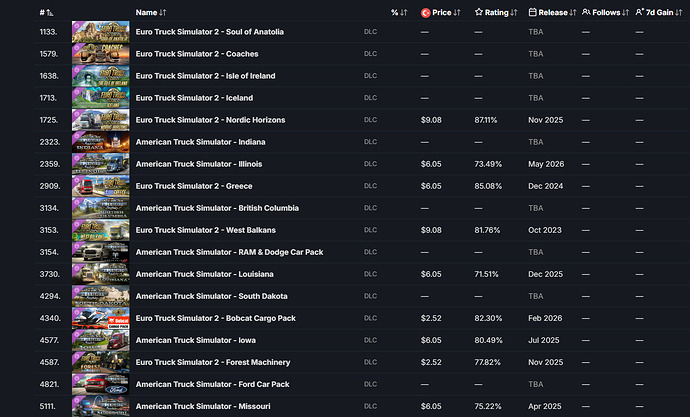Open American Truck Simulator - British Columbia
Viewport: 690px width, 417px height.
[217, 208]
